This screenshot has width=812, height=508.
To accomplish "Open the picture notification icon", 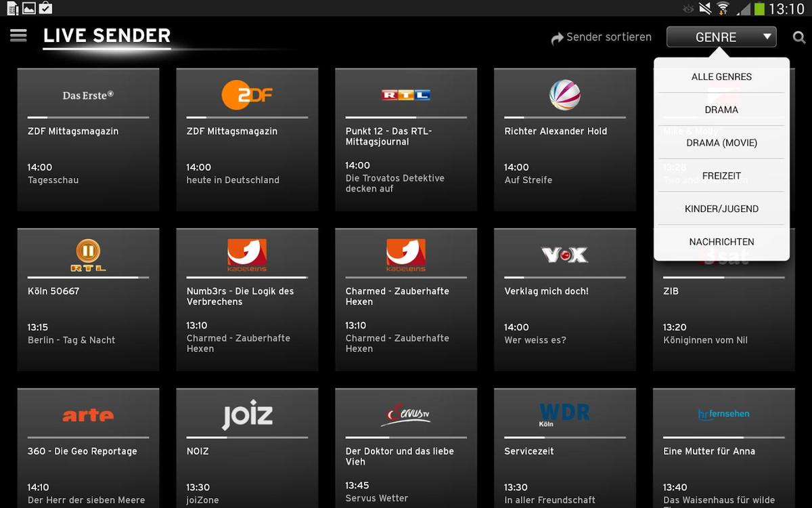I will (x=29, y=8).
